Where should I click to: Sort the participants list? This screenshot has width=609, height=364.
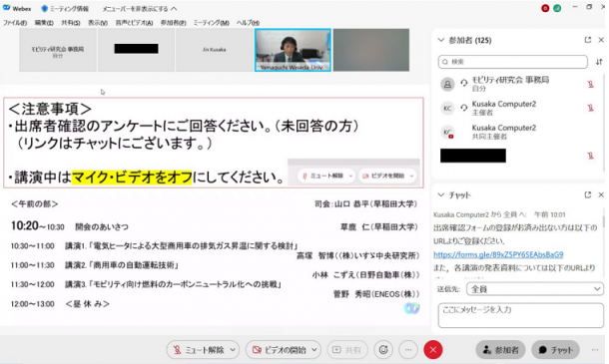pos(599,62)
